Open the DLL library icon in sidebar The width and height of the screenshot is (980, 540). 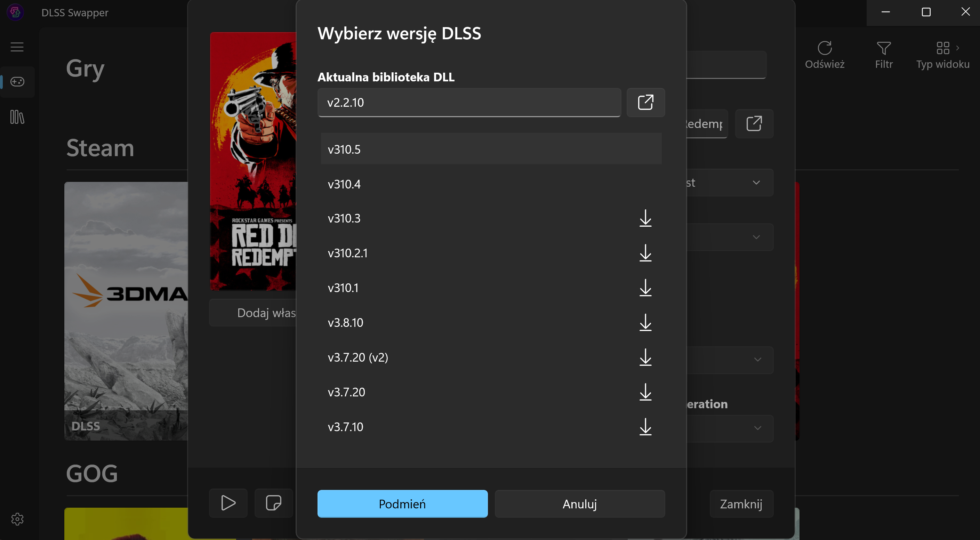click(17, 117)
